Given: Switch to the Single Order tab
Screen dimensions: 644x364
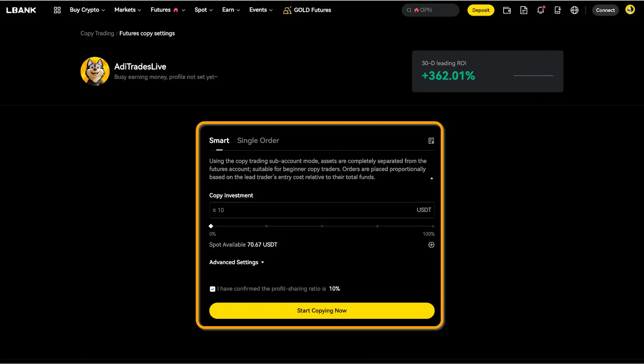Looking at the screenshot, I should pos(258,141).
